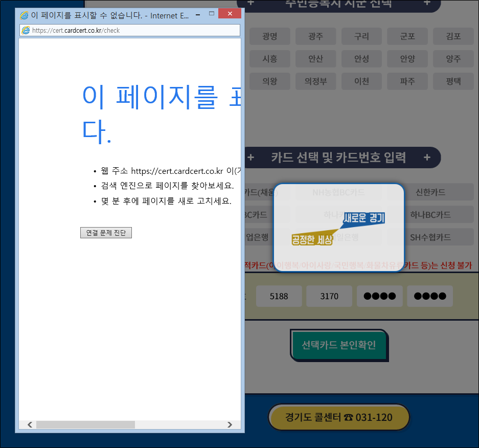Click the card number field showing 5188
The image size is (479, 448).
coord(279,296)
